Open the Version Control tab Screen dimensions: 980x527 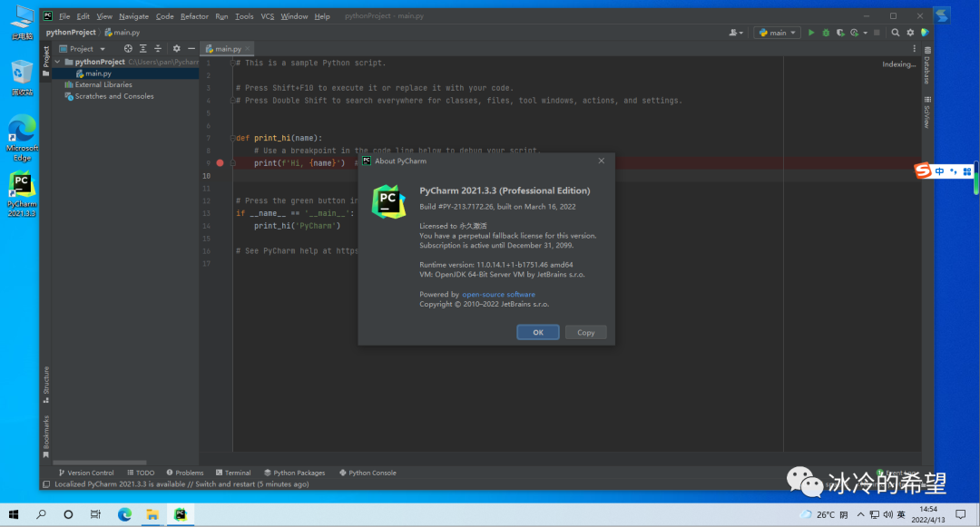(86, 473)
